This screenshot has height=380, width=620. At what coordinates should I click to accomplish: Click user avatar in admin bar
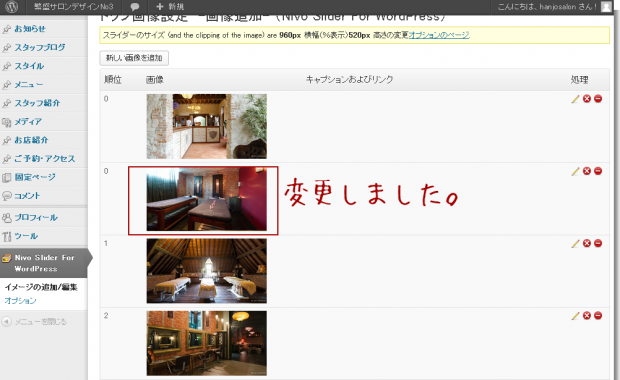[x=606, y=7]
